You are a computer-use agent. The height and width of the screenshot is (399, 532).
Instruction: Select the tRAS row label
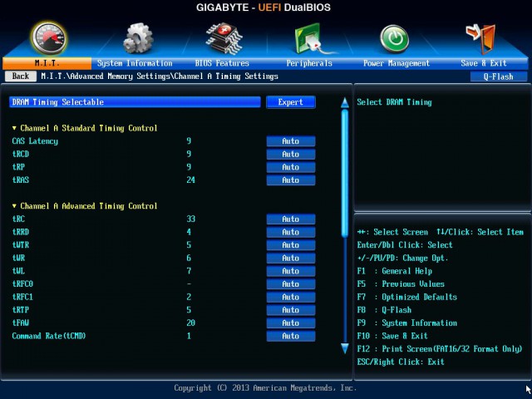(x=21, y=180)
